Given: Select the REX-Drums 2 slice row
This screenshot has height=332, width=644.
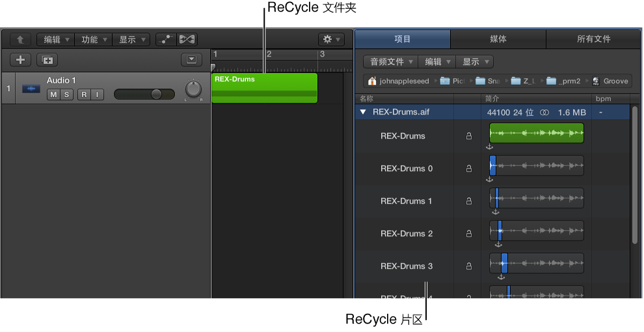Looking at the screenshot, I should (492, 234).
